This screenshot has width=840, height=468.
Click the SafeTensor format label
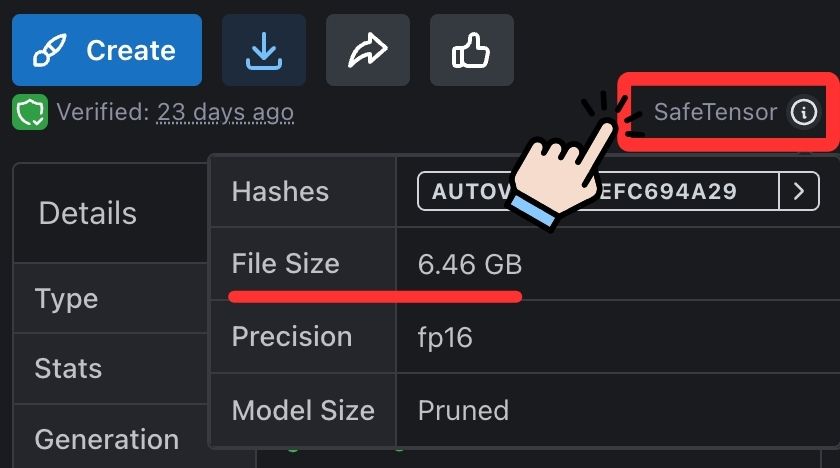[714, 112]
